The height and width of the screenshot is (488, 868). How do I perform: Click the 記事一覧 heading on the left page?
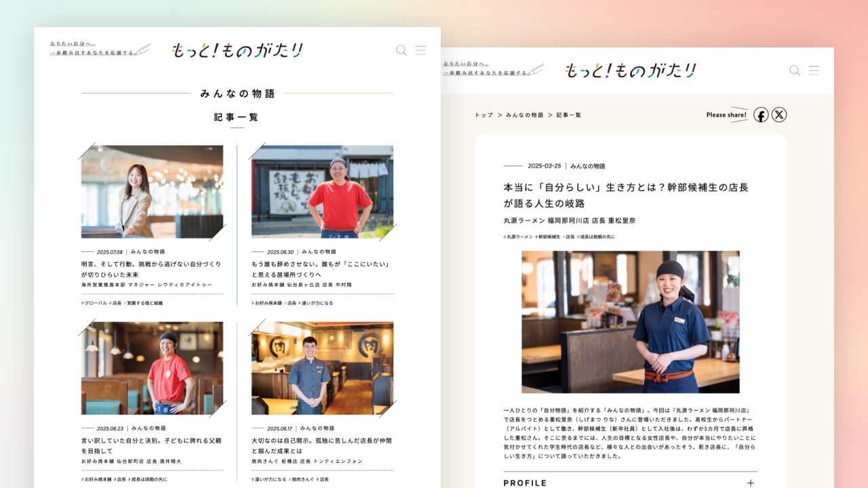click(x=237, y=117)
